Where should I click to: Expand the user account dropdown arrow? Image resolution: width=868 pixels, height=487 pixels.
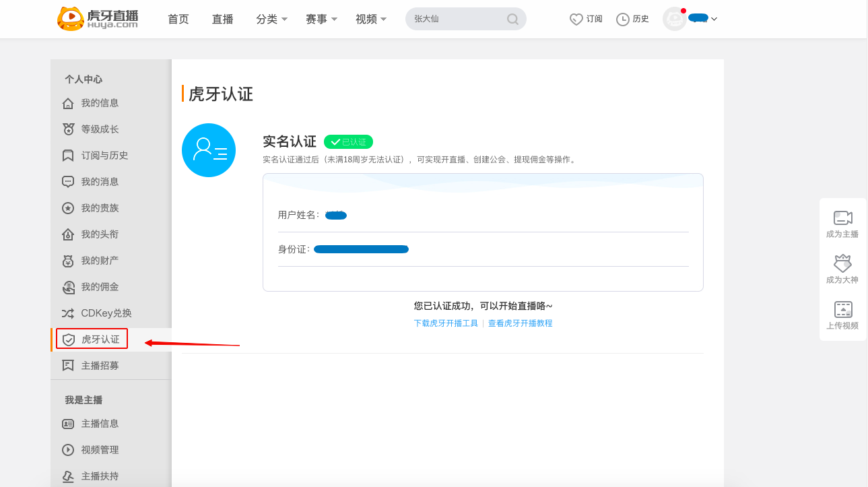click(714, 19)
